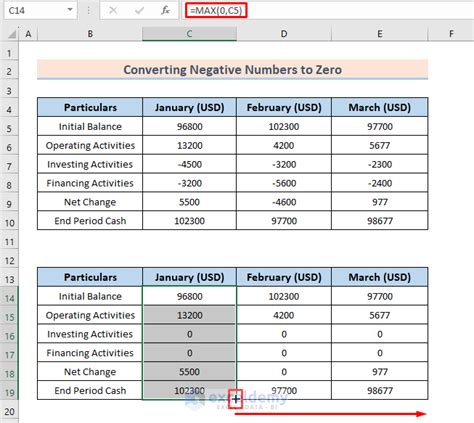The height and width of the screenshot is (423, 474).
Task: Select cell D18 with value 0
Action: pyautogui.click(x=284, y=372)
